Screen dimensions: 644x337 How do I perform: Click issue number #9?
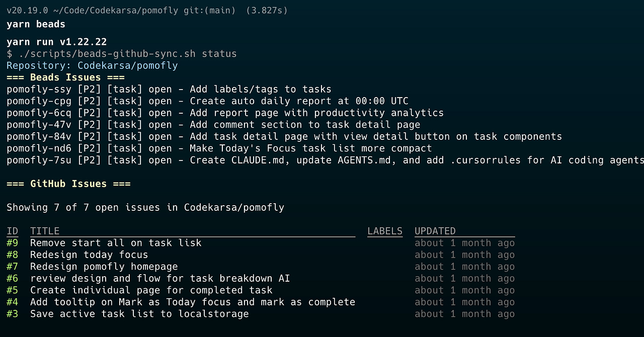(12, 243)
